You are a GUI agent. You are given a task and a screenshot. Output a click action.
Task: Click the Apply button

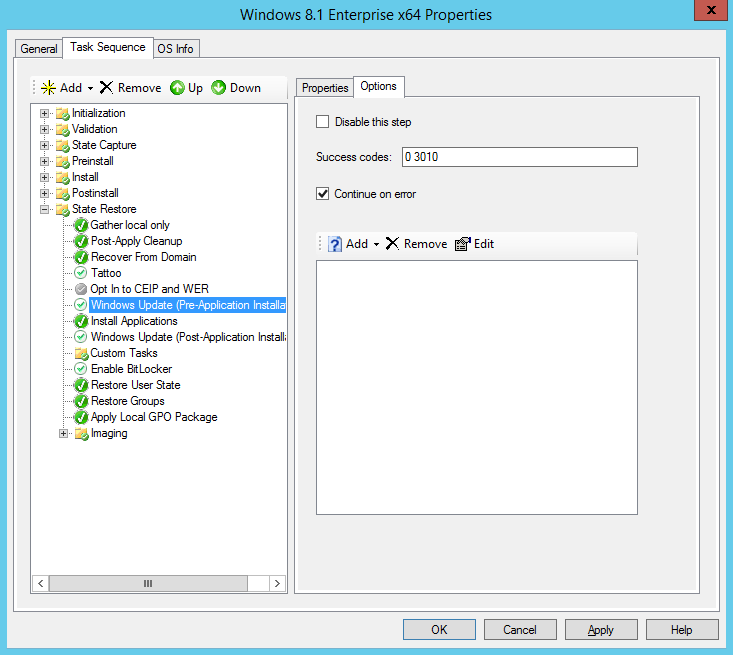[x=601, y=630]
